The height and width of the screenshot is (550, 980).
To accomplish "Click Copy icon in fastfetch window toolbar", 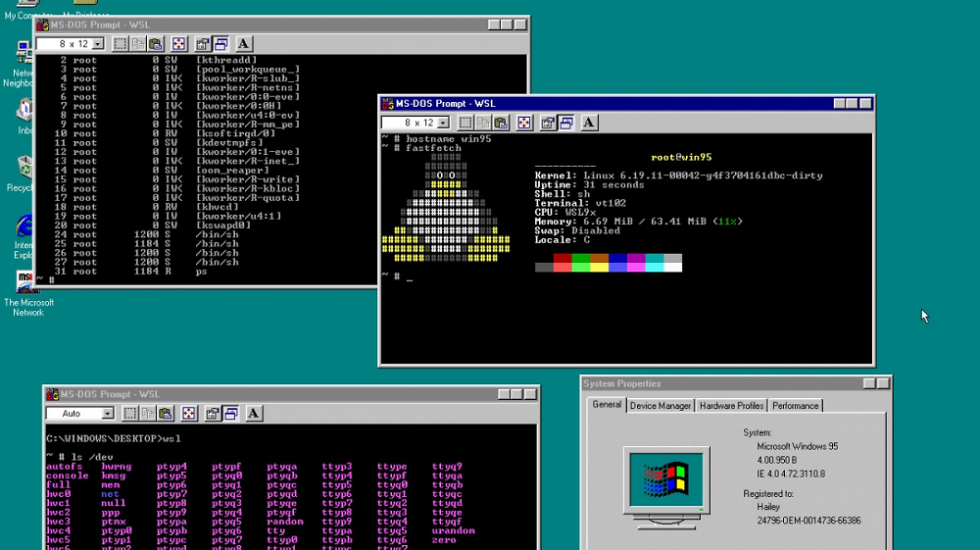I will [483, 123].
